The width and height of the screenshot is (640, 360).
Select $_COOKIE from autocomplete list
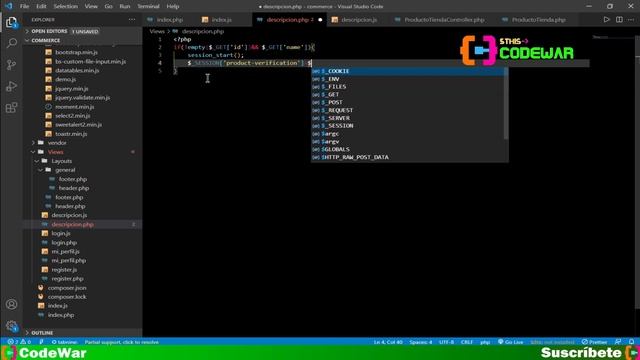(409, 71)
